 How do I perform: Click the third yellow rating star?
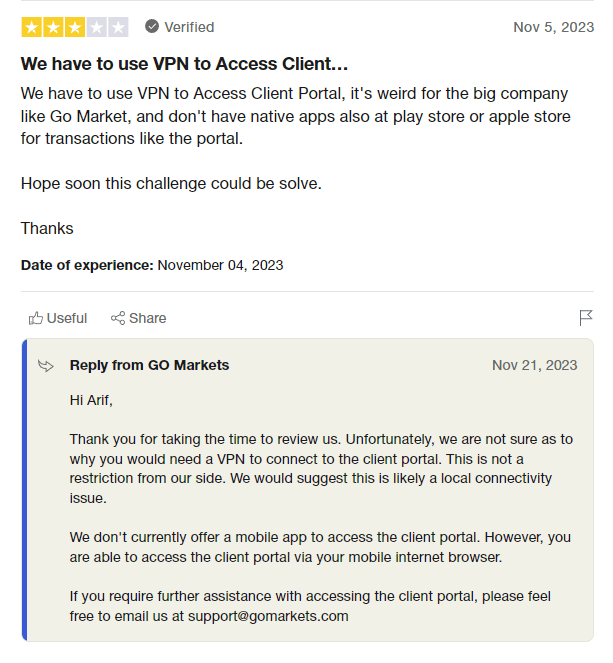(75, 27)
